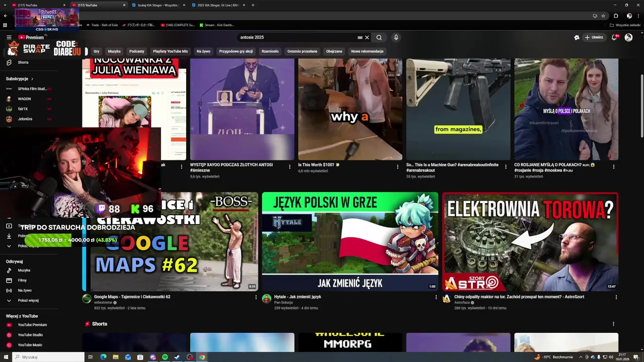The image size is (644, 362).
Task: Expand the Subskrypcje section chevron
Action: pos(32,79)
